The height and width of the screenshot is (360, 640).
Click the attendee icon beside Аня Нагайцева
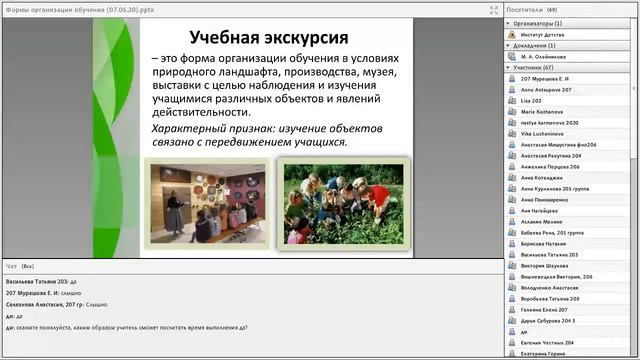point(512,211)
